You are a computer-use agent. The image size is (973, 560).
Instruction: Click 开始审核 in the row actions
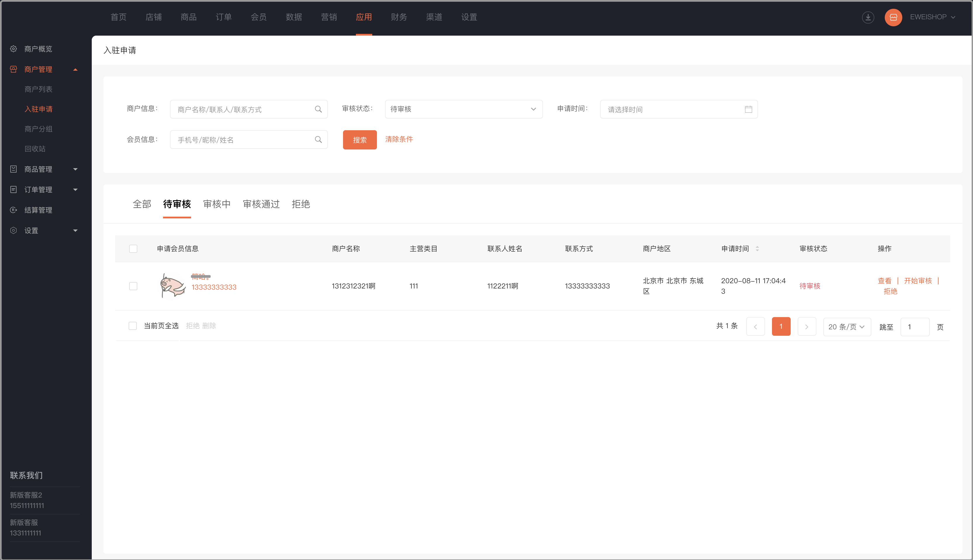pyautogui.click(x=918, y=281)
